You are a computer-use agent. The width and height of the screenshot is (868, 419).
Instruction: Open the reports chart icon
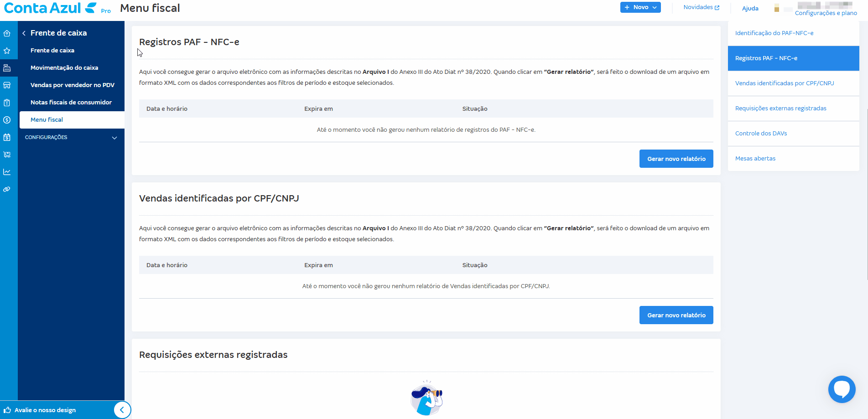[x=8, y=171]
